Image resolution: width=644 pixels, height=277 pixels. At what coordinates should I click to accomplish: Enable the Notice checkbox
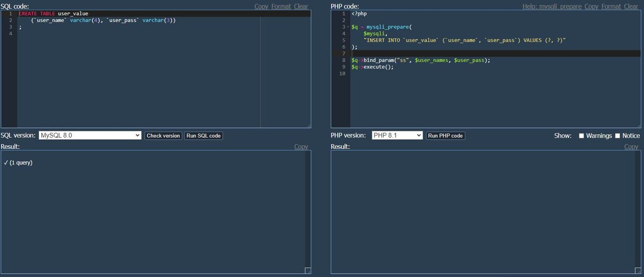pos(617,136)
